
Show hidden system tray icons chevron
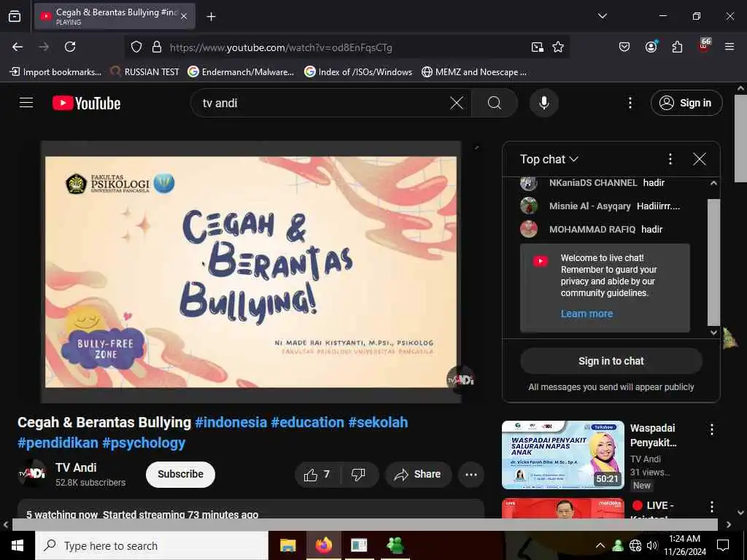(600, 545)
